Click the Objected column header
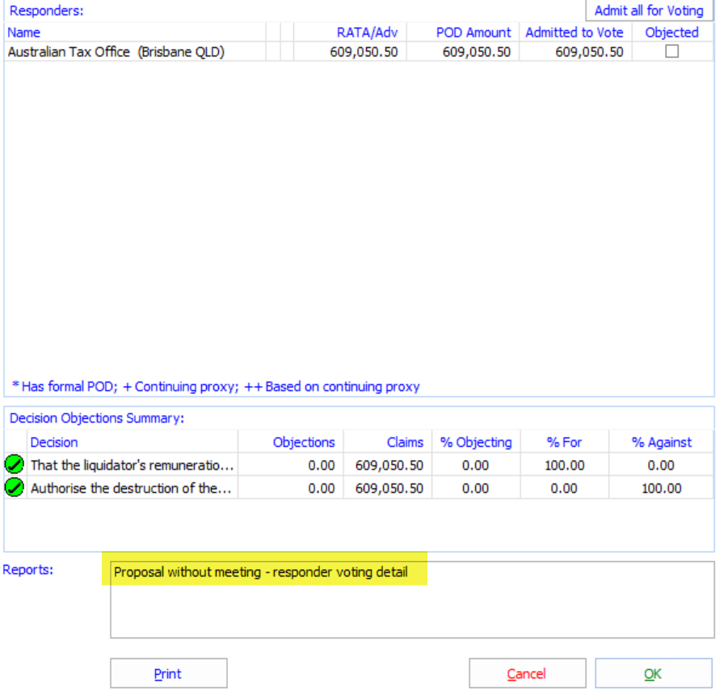728x700 pixels. [x=671, y=32]
